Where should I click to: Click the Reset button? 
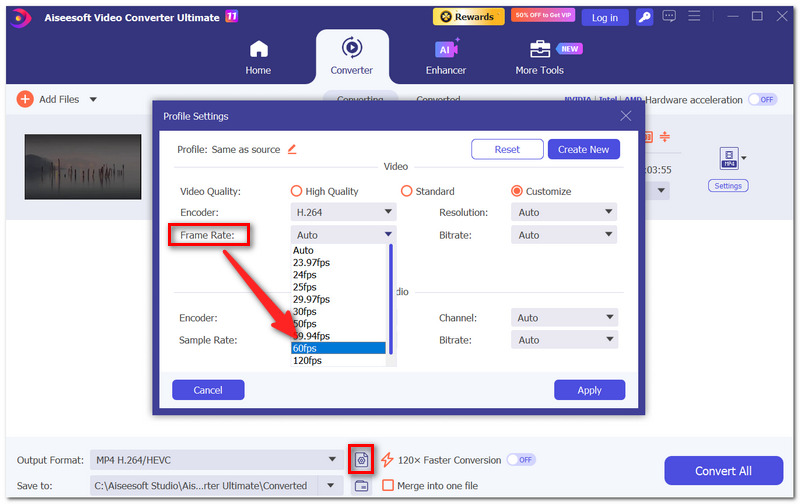pyautogui.click(x=507, y=149)
